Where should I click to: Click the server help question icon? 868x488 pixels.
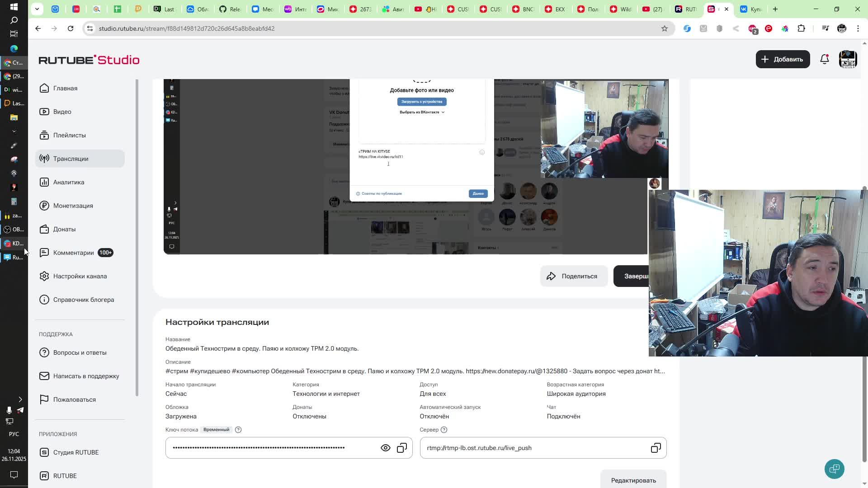point(444,430)
